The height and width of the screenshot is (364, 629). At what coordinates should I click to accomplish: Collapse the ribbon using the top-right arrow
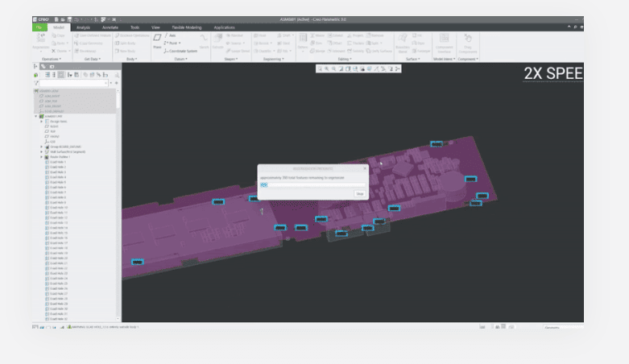[x=569, y=27]
